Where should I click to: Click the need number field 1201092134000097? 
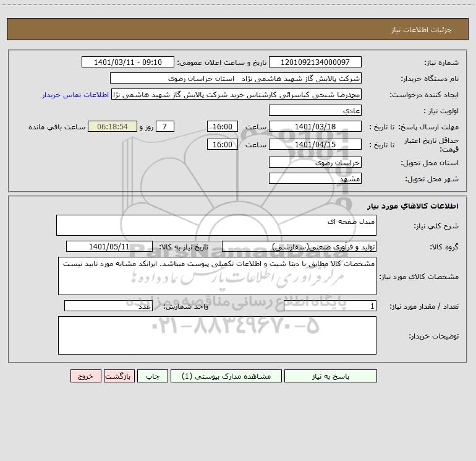[x=315, y=62]
